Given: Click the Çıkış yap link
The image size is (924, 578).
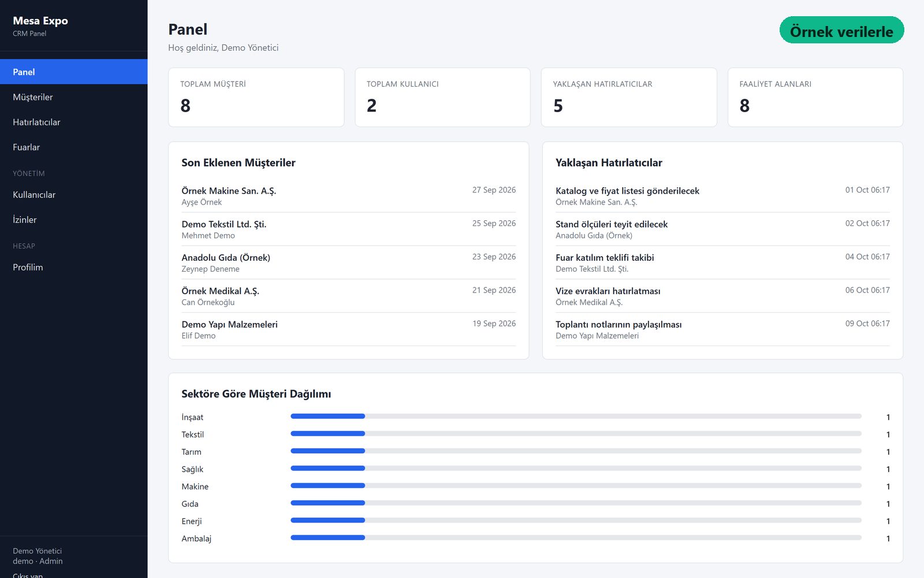Looking at the screenshot, I should click(x=28, y=575).
